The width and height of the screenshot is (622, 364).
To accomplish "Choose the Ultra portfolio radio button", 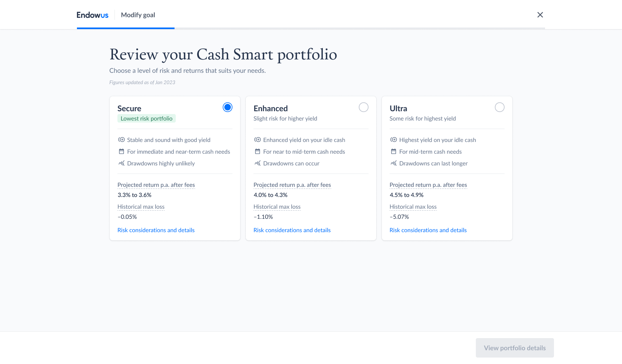I will click(x=500, y=107).
